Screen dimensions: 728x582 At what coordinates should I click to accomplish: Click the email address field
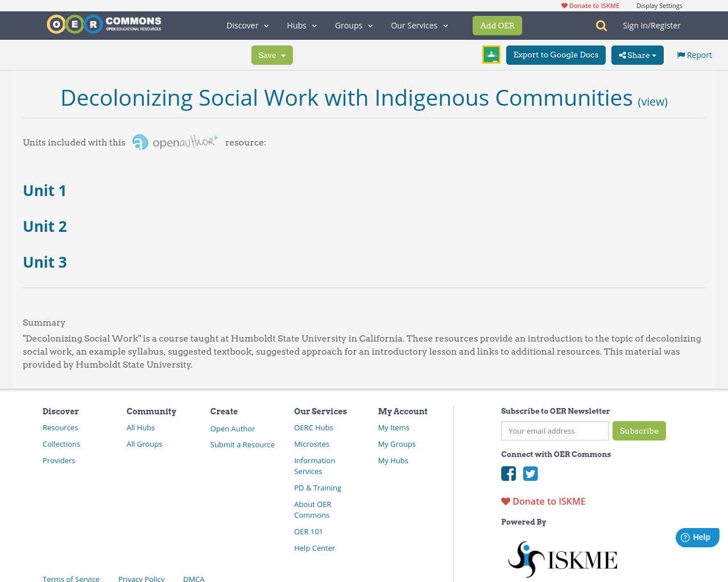click(x=555, y=431)
